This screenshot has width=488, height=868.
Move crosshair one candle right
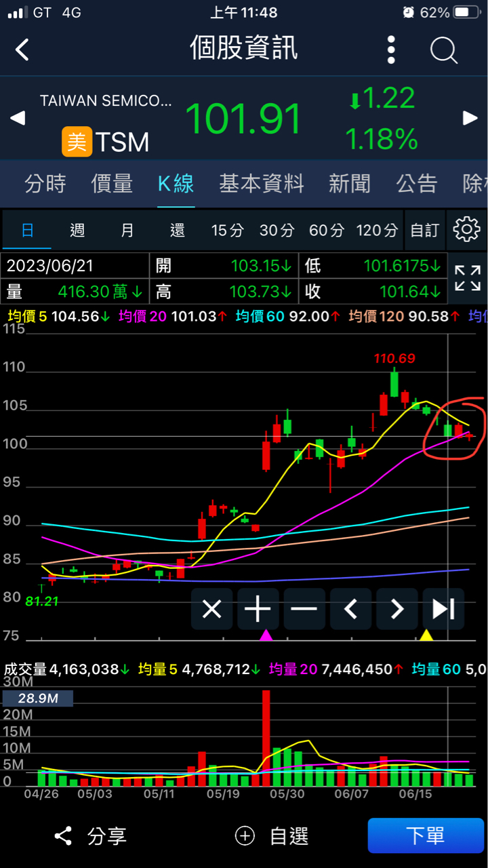point(397,609)
